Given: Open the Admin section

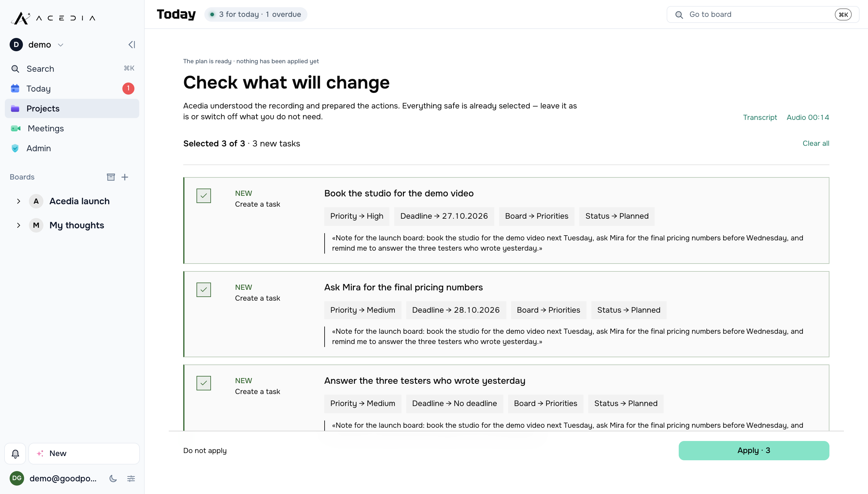Looking at the screenshot, I should point(72,148).
